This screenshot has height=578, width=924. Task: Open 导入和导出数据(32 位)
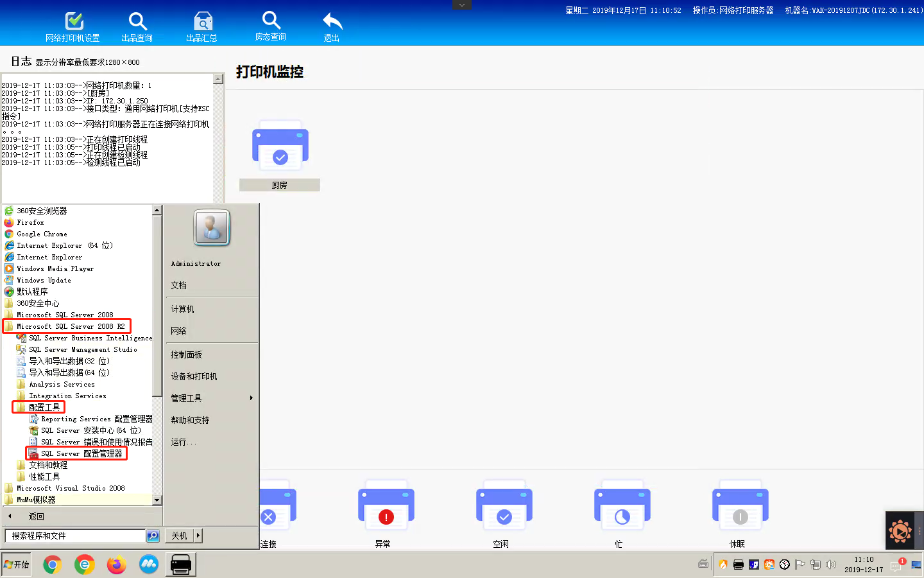[x=63, y=361]
